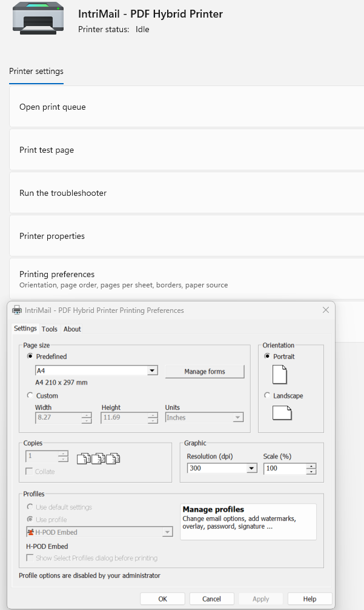The image size is (364, 610).
Task: Click the Copies number field
Action: 42,456
